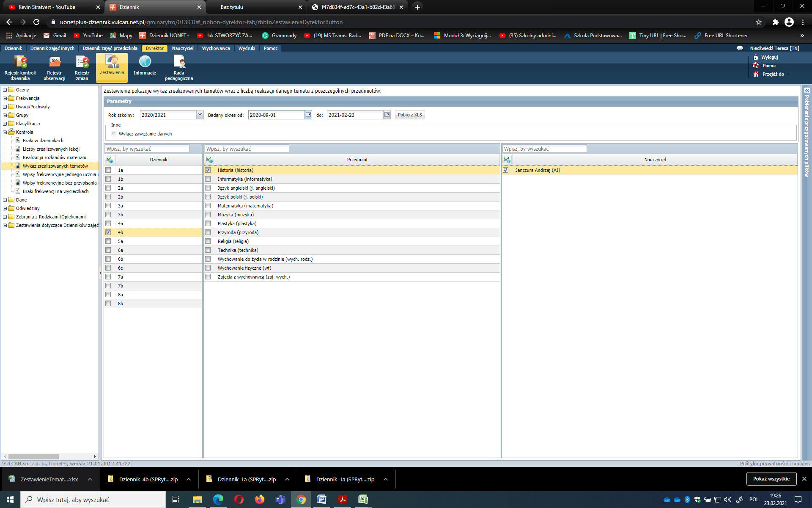Viewport: 812px width, 508px height.
Task: Open Polityka prywatności i cookies link
Action: pyautogui.click(x=774, y=464)
